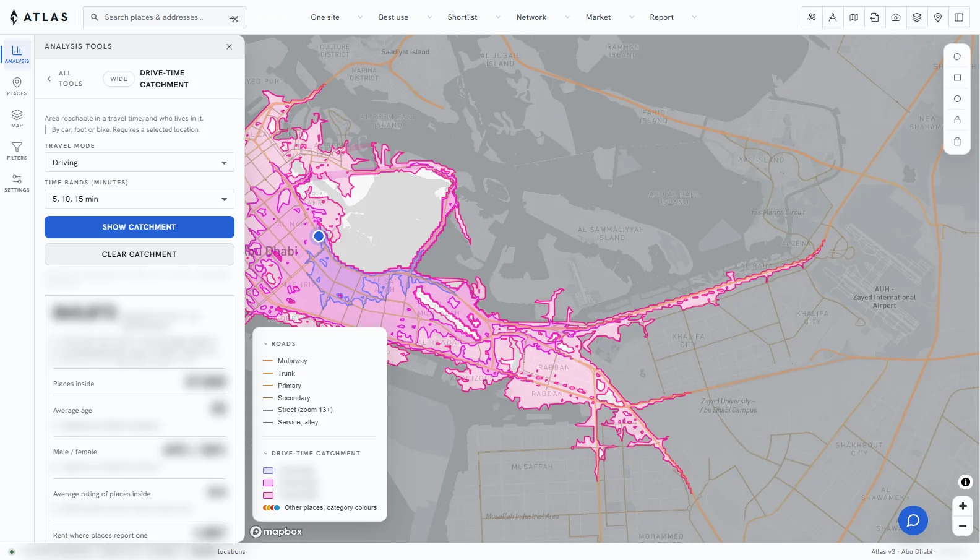
Task: Open the Shortlist menu
Action: 474,17
